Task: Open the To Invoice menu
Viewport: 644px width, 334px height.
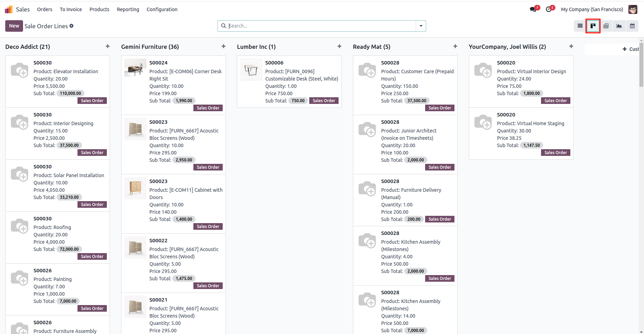Action: click(71, 9)
